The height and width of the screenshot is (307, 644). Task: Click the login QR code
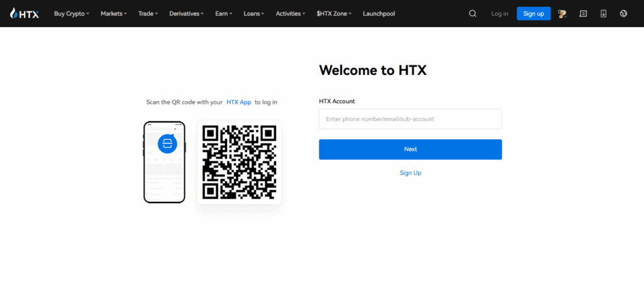(239, 162)
